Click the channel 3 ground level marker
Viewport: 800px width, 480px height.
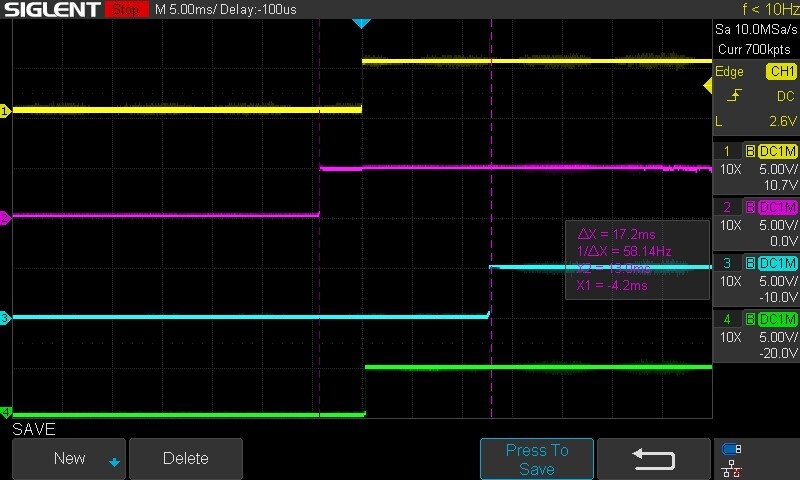5,318
